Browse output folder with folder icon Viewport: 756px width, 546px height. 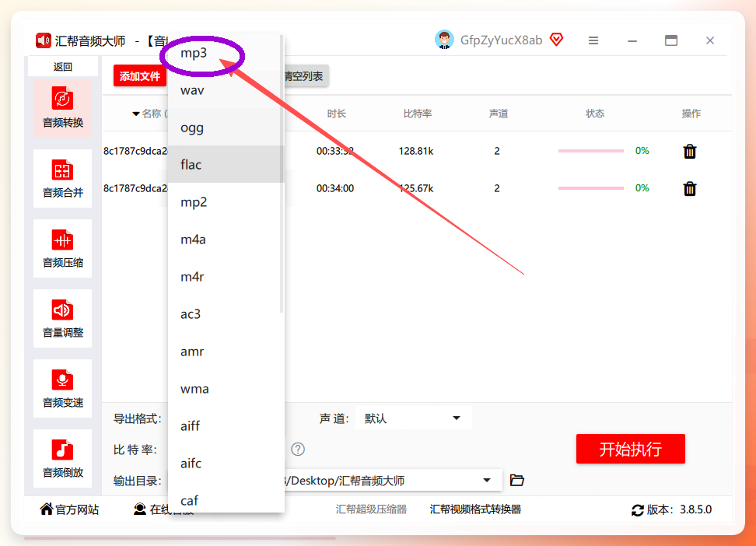coord(517,481)
